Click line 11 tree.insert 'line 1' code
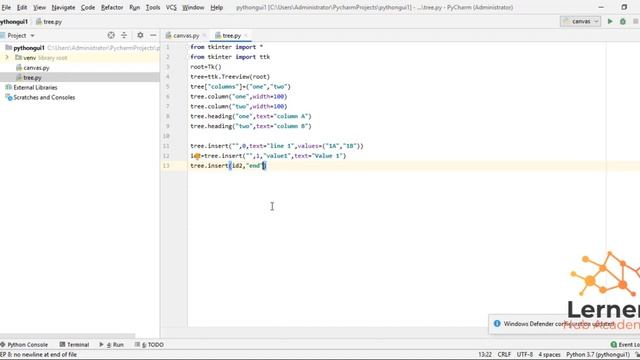The image size is (640, 360). [277, 146]
